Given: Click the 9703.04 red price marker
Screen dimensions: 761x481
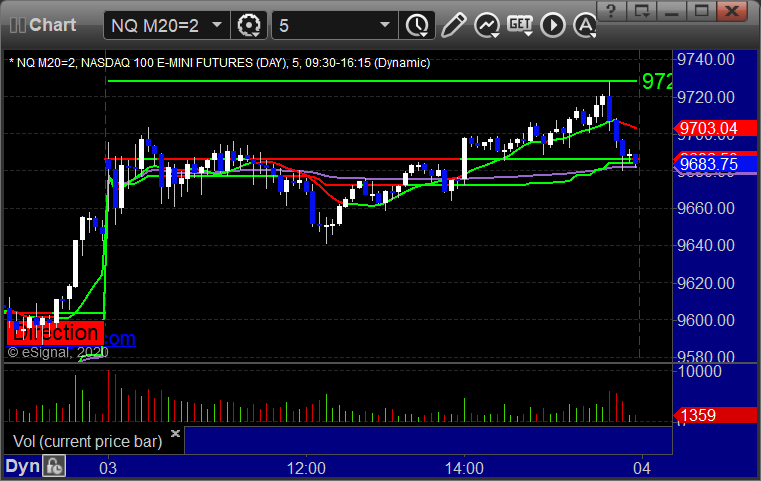Looking at the screenshot, I should click(714, 128).
